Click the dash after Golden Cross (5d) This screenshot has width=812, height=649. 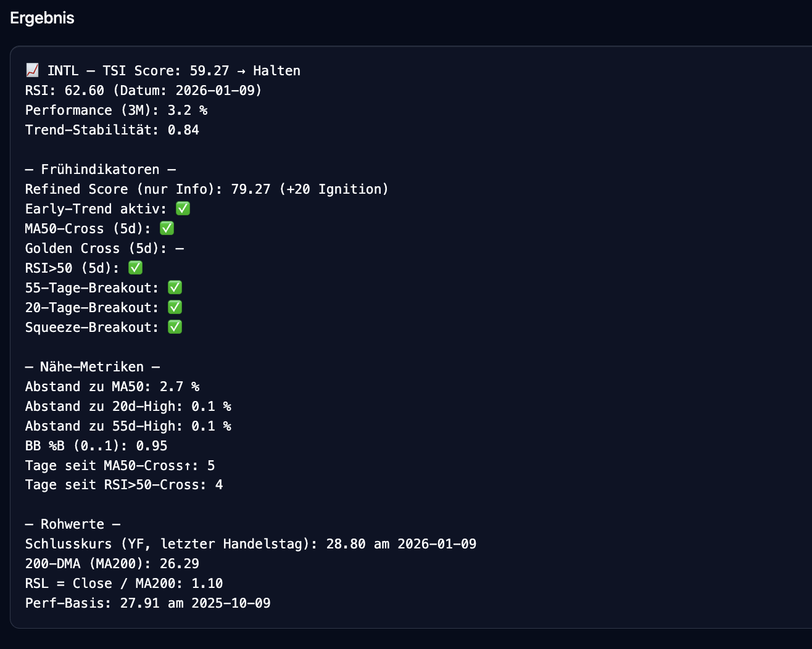[180, 248]
